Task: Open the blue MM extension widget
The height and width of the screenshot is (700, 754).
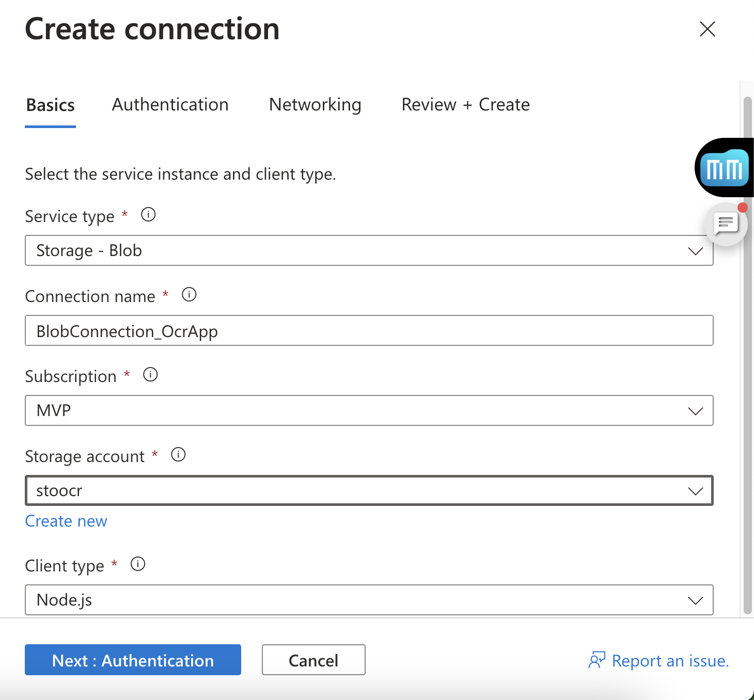Action: 725,168
